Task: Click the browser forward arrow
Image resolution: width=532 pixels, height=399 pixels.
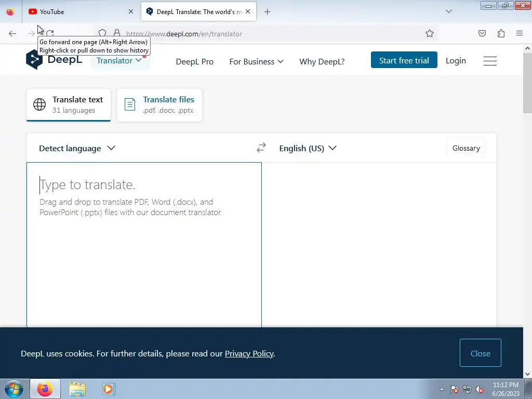Action: 31,33
